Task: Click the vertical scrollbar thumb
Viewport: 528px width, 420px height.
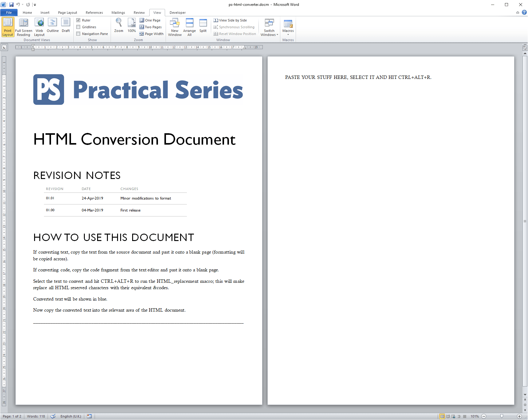Action: (x=525, y=221)
